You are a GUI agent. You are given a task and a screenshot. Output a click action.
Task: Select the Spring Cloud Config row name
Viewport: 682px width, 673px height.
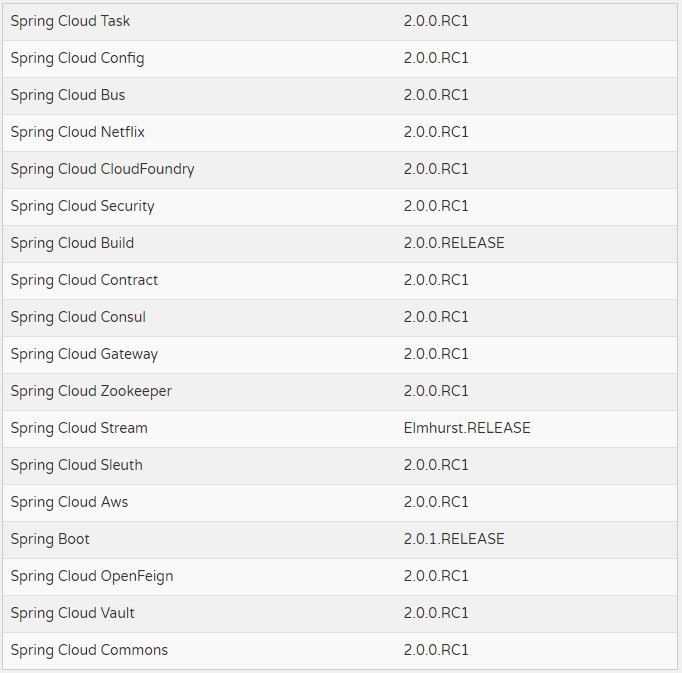[77, 58]
